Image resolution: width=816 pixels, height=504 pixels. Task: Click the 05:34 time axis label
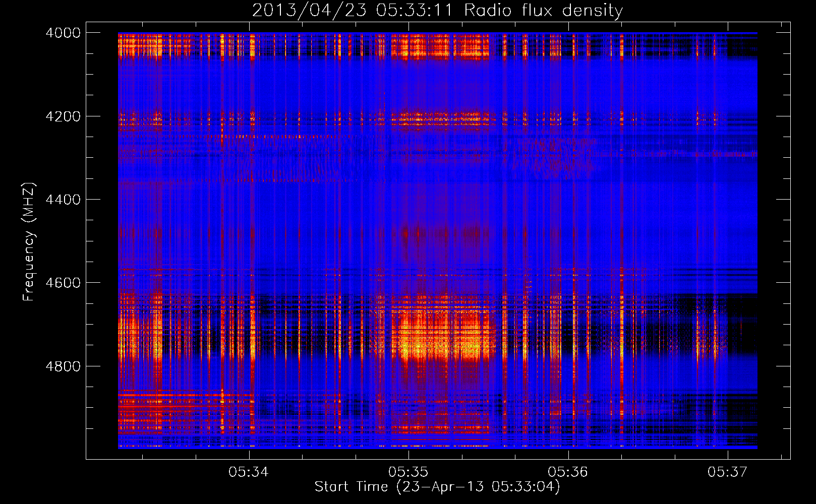pyautogui.click(x=249, y=472)
